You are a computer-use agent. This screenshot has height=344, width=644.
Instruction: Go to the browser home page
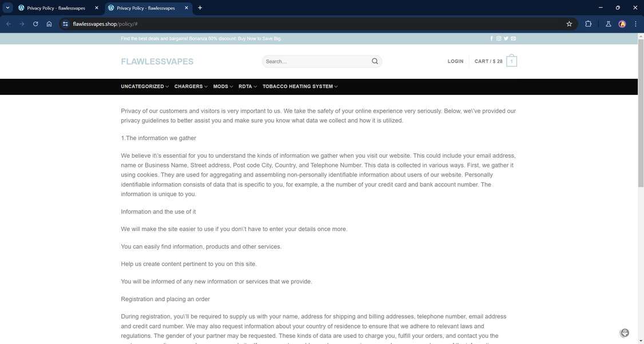49,24
